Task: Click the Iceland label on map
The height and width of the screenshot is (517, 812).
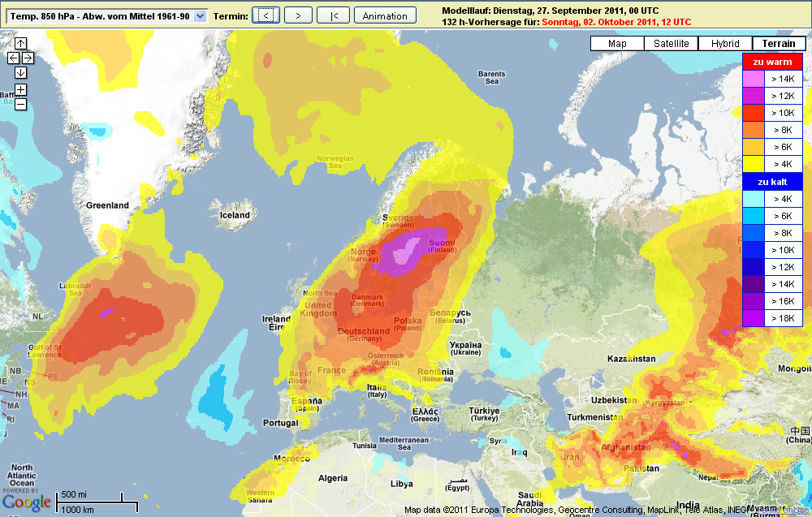Action: pyautogui.click(x=235, y=215)
